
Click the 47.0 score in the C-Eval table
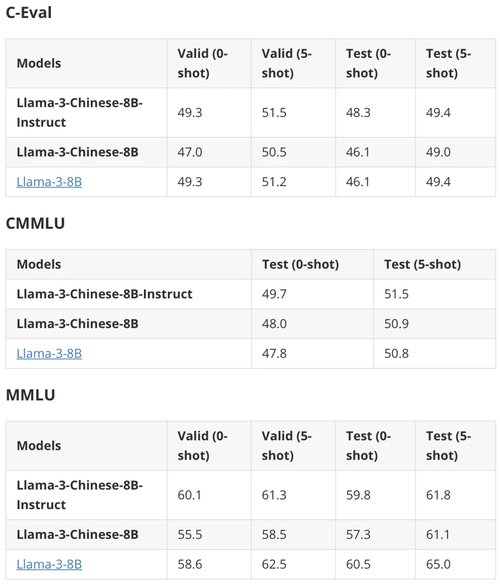[190, 152]
